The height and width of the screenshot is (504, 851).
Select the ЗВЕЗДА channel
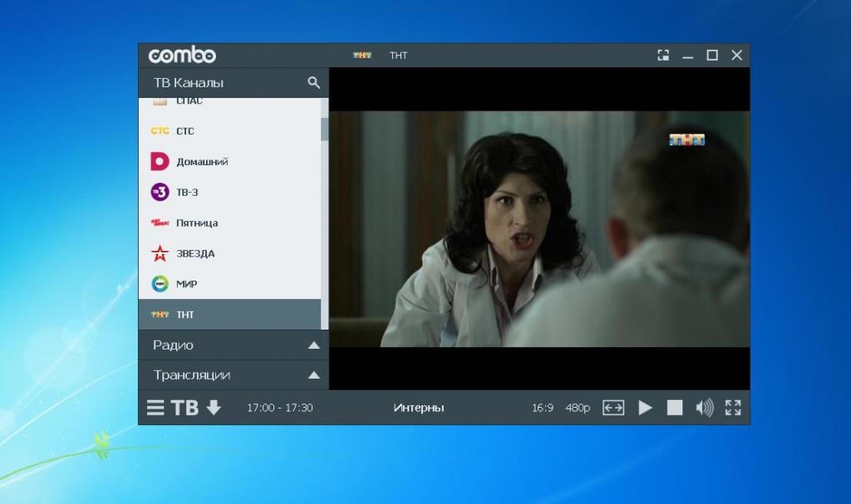click(x=229, y=252)
